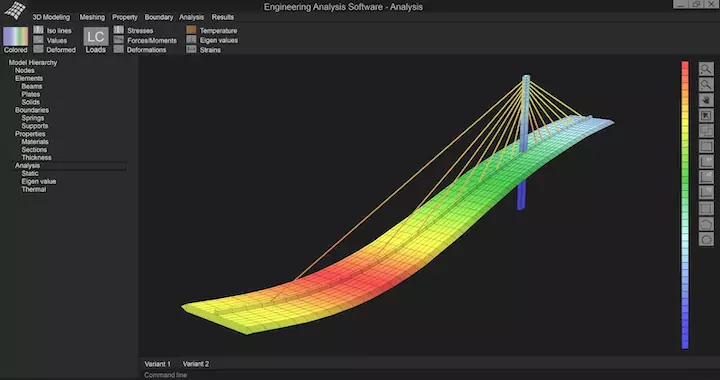This screenshot has height=380, width=720.
Task: Select the polygon selection tool icon
Action: point(706,224)
